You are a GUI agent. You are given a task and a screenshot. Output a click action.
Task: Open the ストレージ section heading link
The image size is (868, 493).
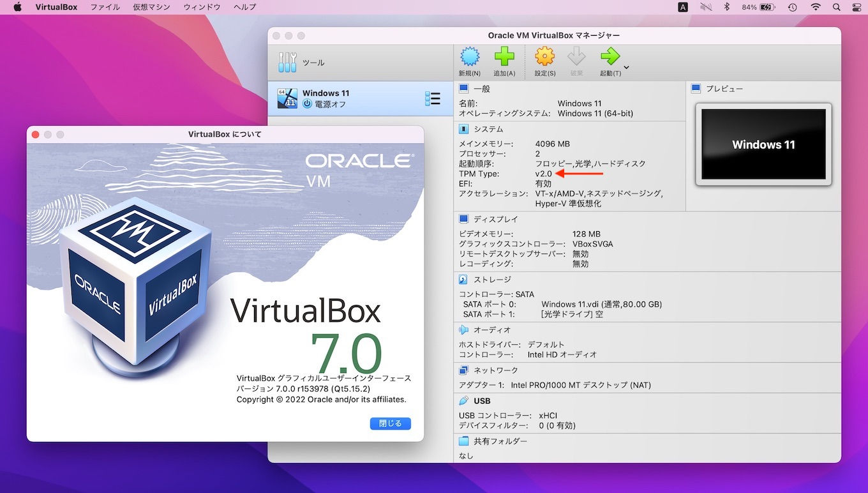pyautogui.click(x=492, y=279)
